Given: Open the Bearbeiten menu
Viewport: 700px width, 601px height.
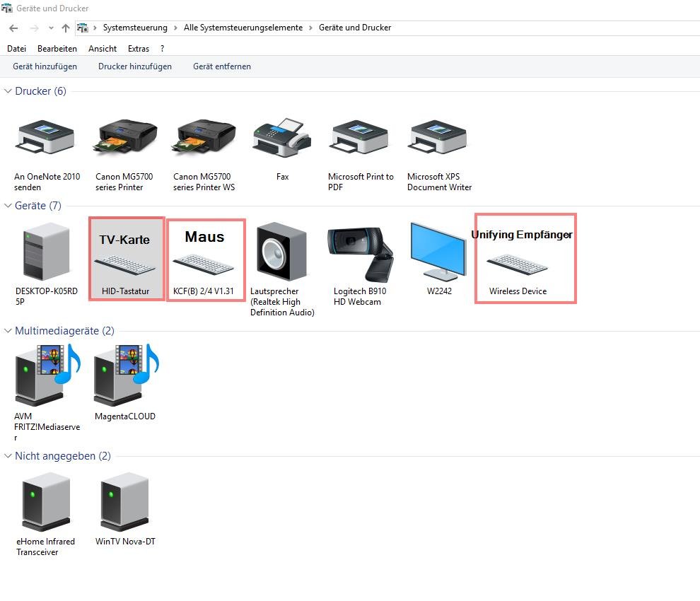Looking at the screenshot, I should tap(57, 49).
